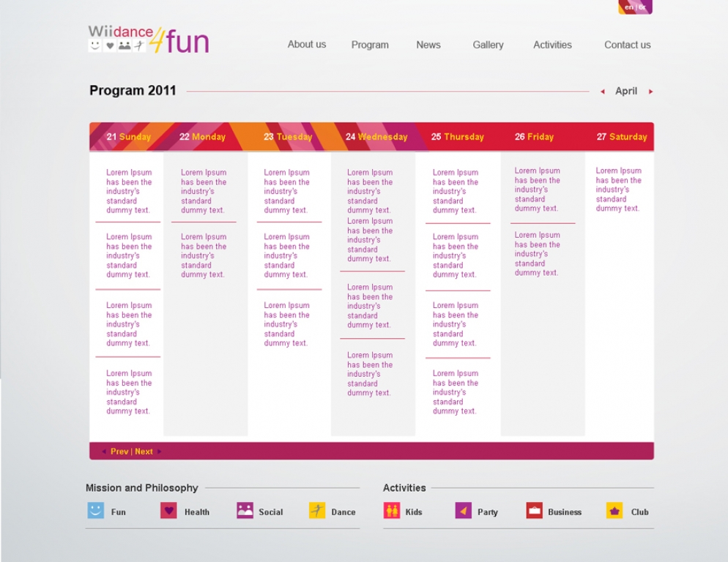
Task: Click the Wiidance 4fun logo
Action: [149, 40]
